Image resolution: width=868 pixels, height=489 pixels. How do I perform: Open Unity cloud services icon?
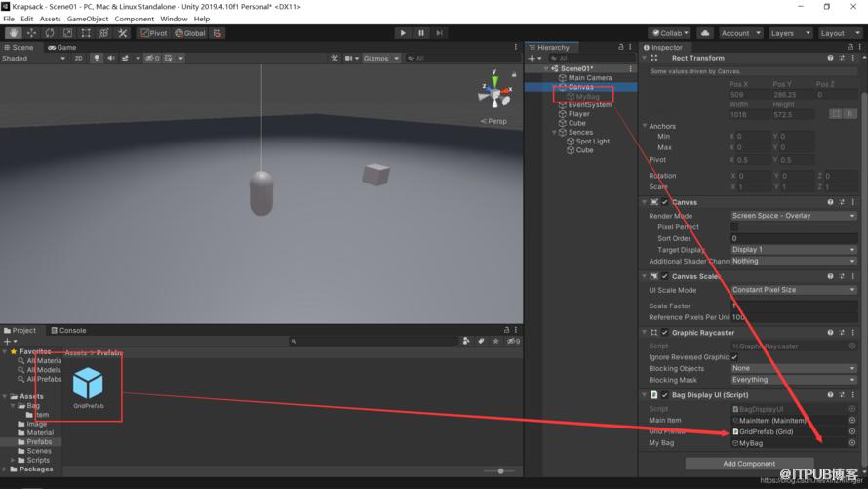point(705,33)
